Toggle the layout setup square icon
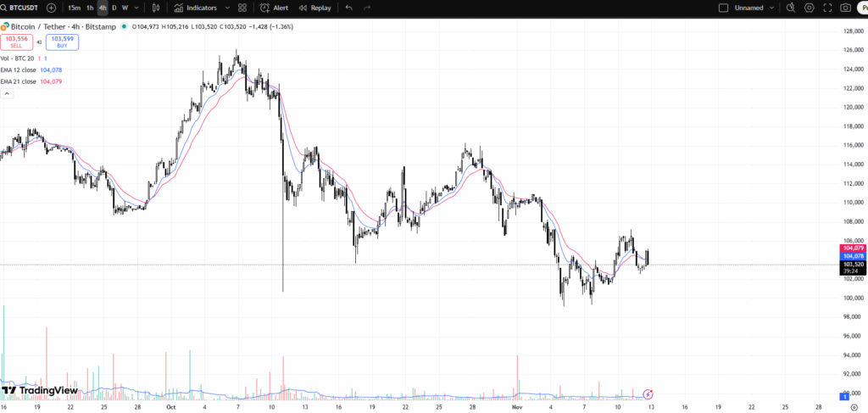The width and height of the screenshot is (868, 413). point(723,8)
